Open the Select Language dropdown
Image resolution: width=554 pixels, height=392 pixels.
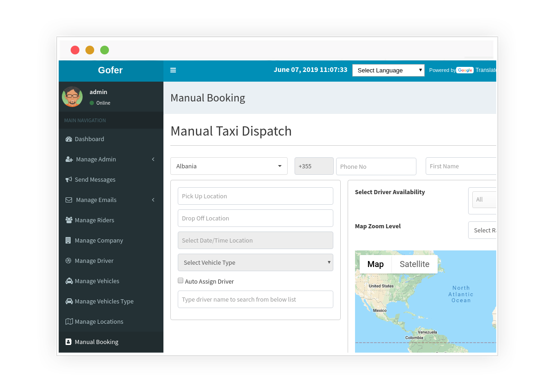388,70
